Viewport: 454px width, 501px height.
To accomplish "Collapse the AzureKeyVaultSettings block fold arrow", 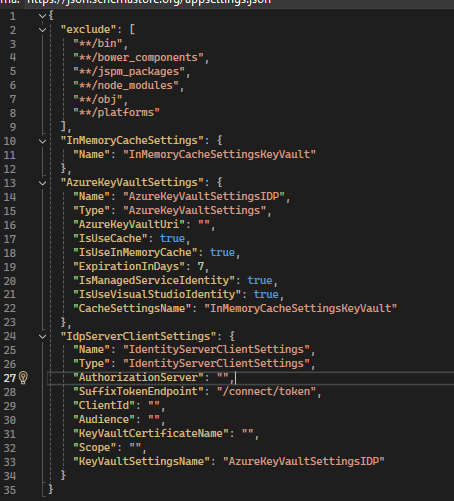I will click(42, 183).
